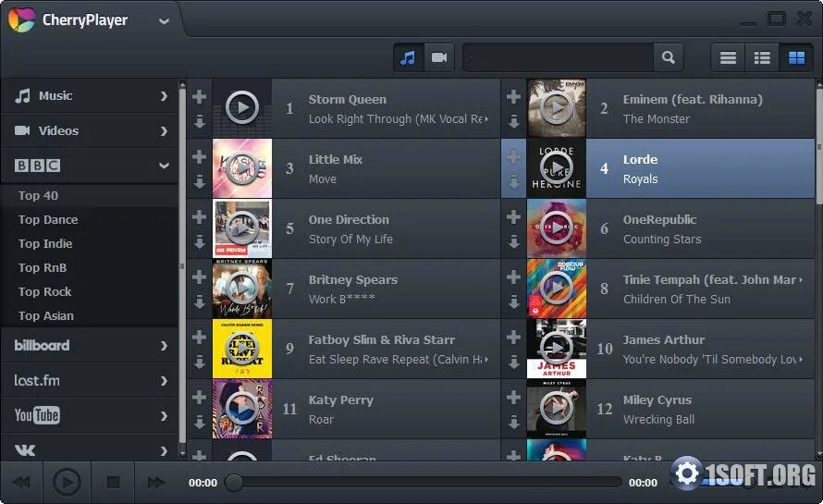This screenshot has width=823, height=504.
Task: Select the detailed list view layout
Action: point(762,57)
